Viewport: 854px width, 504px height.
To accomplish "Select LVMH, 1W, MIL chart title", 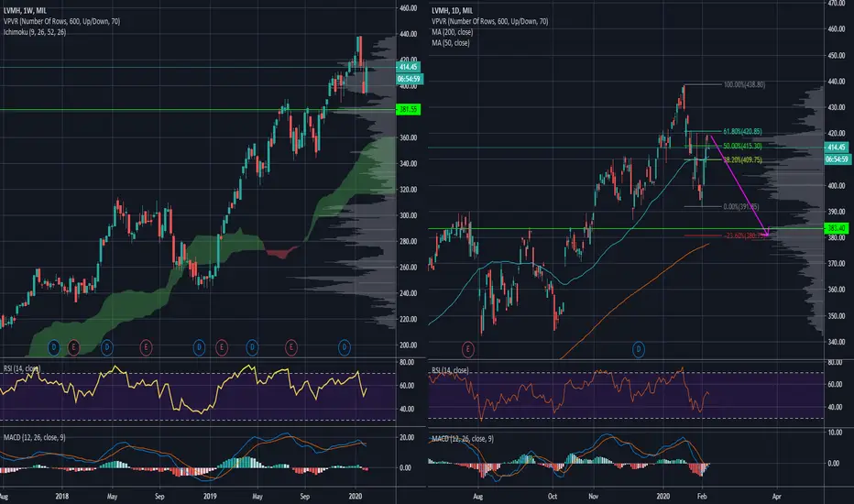I will coord(25,10).
